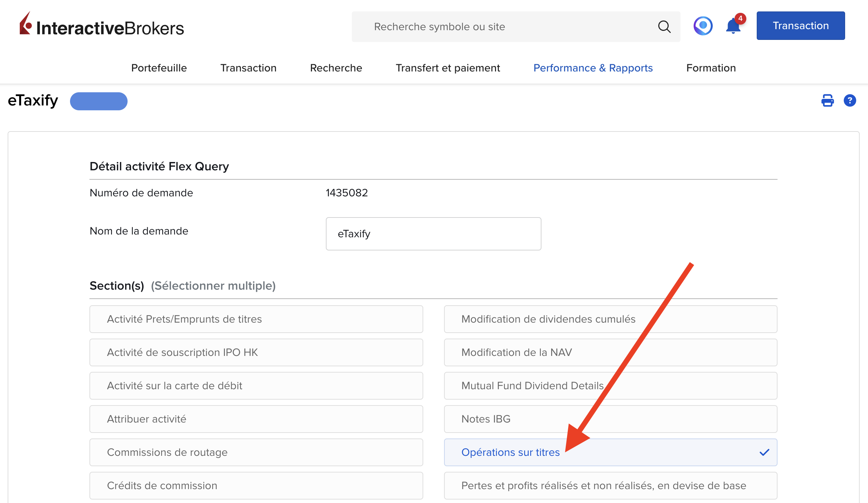868x503 pixels.
Task: Select Attribuer activité section
Action: (256, 419)
